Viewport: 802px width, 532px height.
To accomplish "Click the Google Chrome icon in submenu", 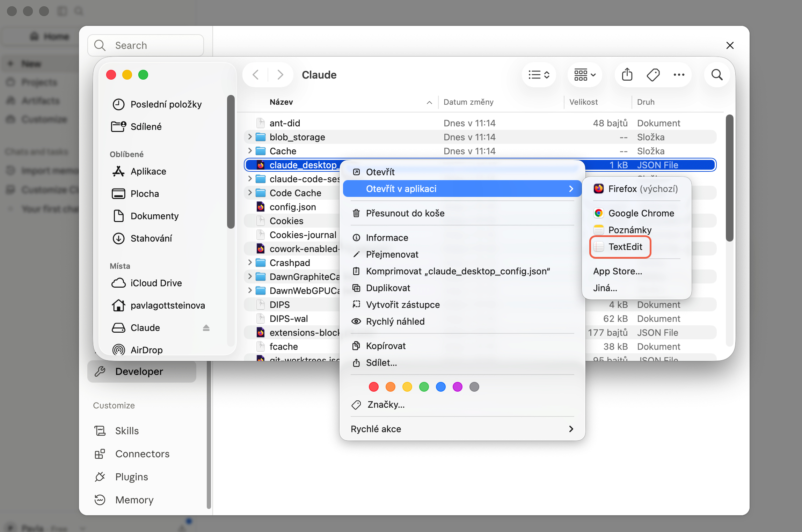I will click(x=599, y=213).
